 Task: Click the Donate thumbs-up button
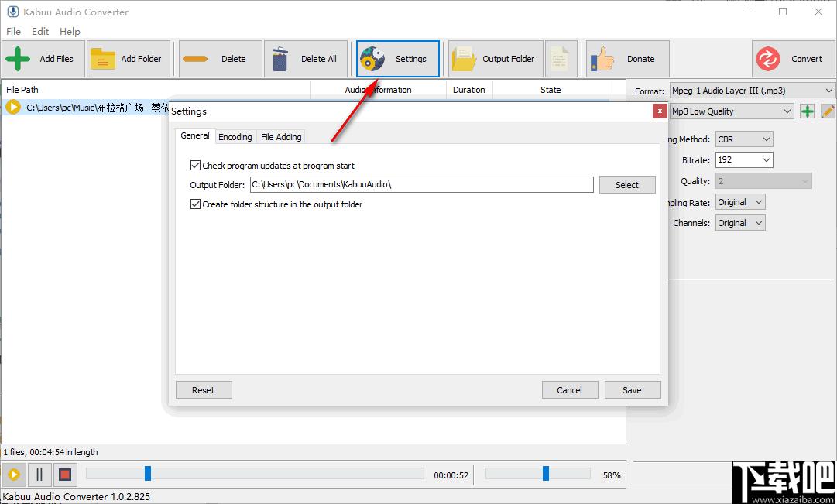pos(628,59)
